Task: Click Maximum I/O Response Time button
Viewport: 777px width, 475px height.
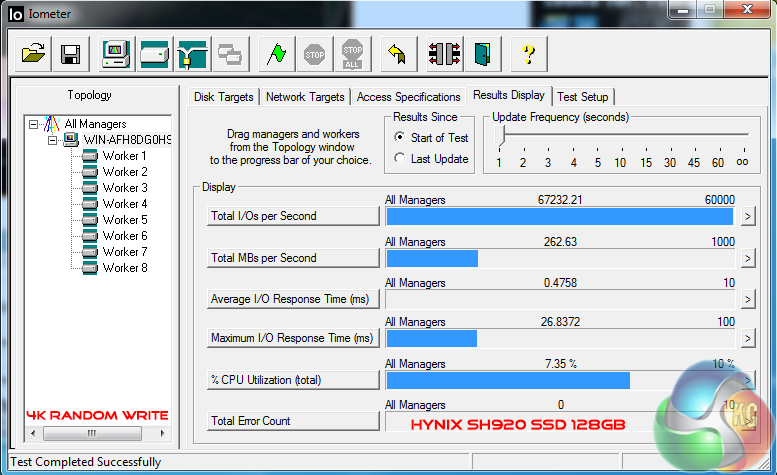Action: pyautogui.click(x=293, y=338)
